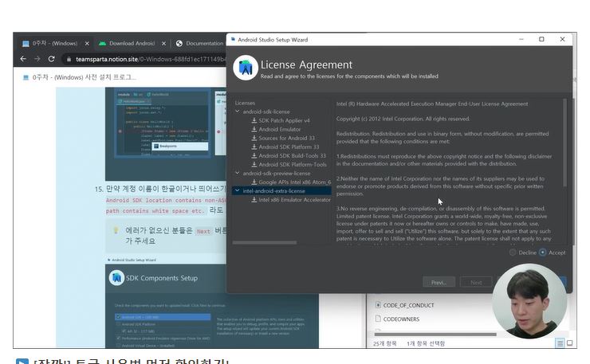The image size is (590, 364).
Task: Click download icon beside Intel x86 Emulator Accelerator
Action: coord(254,200)
